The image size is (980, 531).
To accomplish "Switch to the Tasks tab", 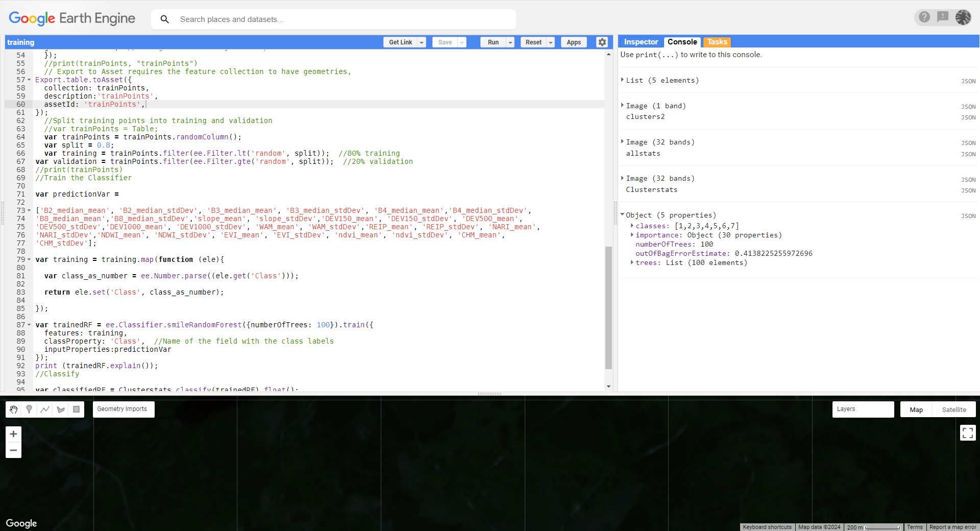I will 717,42.
